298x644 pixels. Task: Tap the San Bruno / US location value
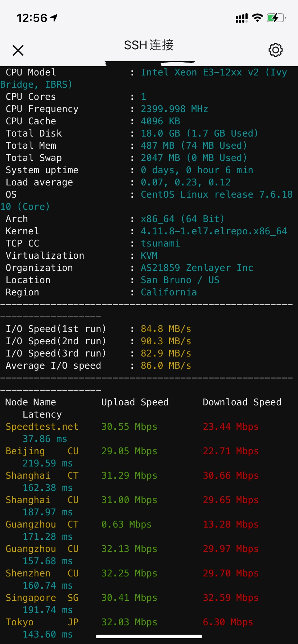pyautogui.click(x=180, y=280)
